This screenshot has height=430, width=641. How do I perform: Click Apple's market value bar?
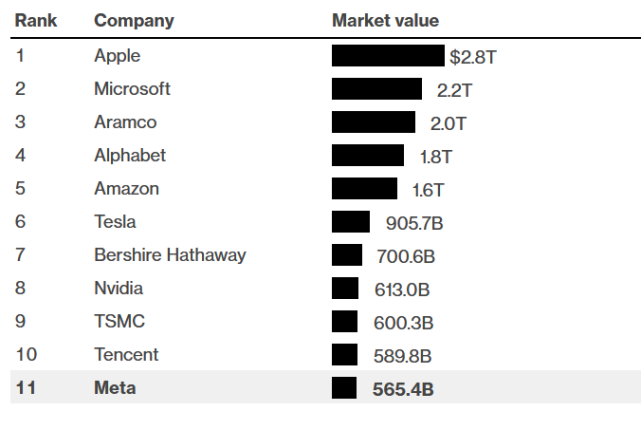click(388, 56)
